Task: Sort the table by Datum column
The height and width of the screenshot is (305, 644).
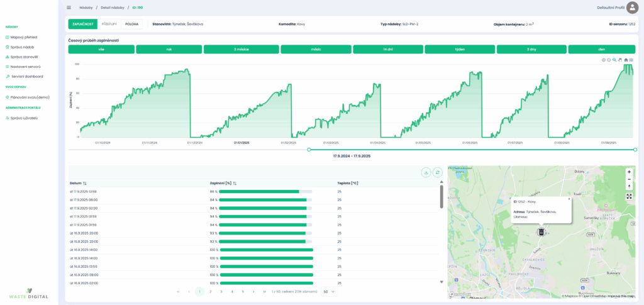Action: pos(85,183)
